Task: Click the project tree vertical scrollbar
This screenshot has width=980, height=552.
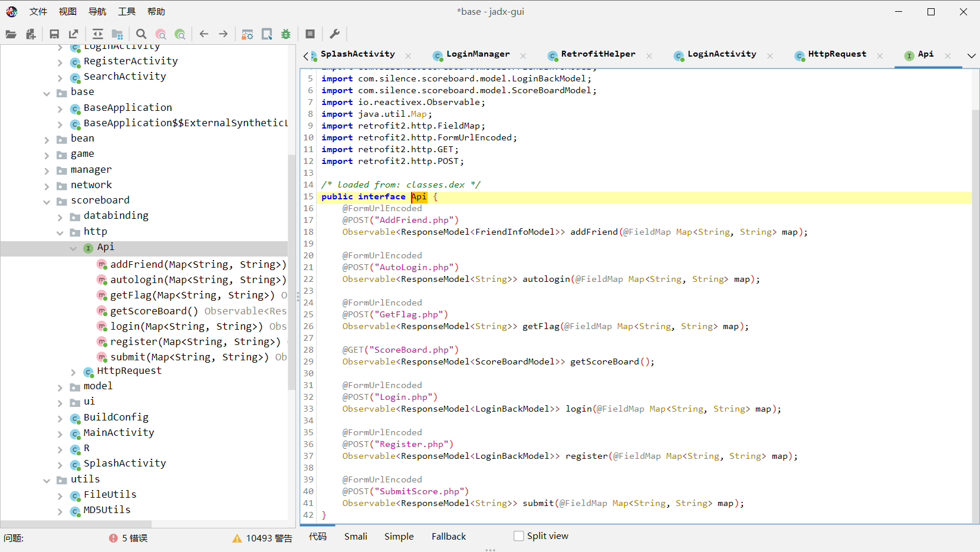Action: coord(291,271)
